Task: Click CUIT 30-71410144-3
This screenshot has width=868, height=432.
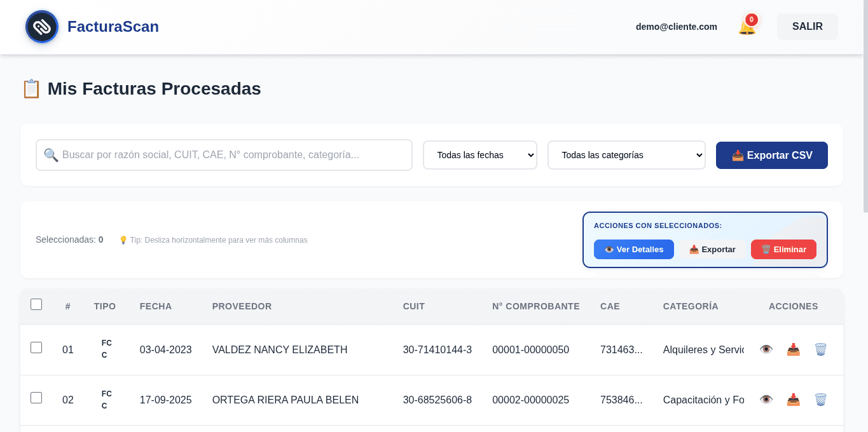Action: point(437,349)
